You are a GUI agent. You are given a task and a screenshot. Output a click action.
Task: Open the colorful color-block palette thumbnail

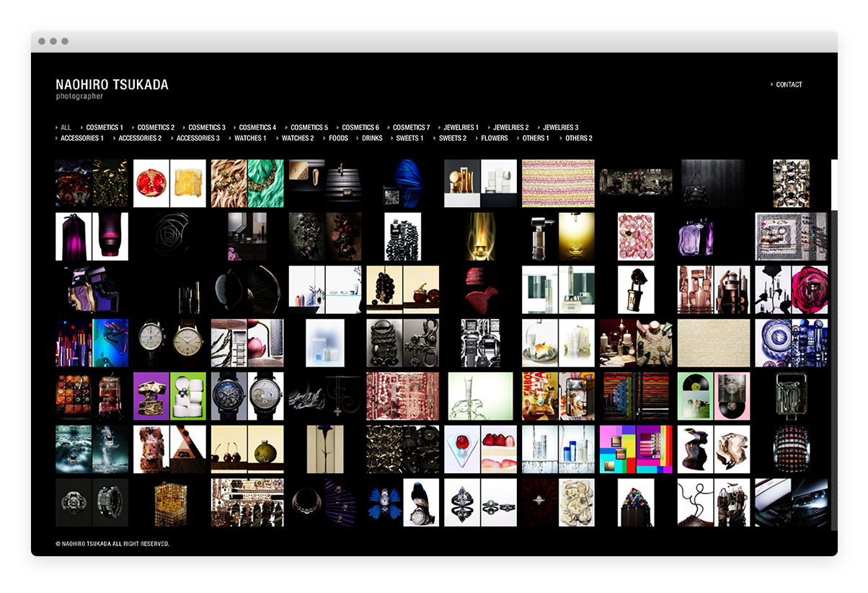636,449
